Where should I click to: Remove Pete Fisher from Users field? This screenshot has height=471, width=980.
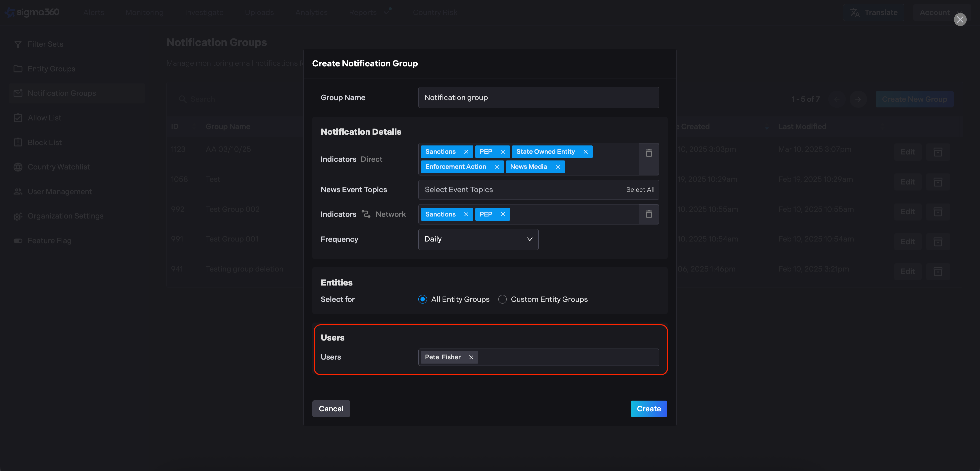471,357
